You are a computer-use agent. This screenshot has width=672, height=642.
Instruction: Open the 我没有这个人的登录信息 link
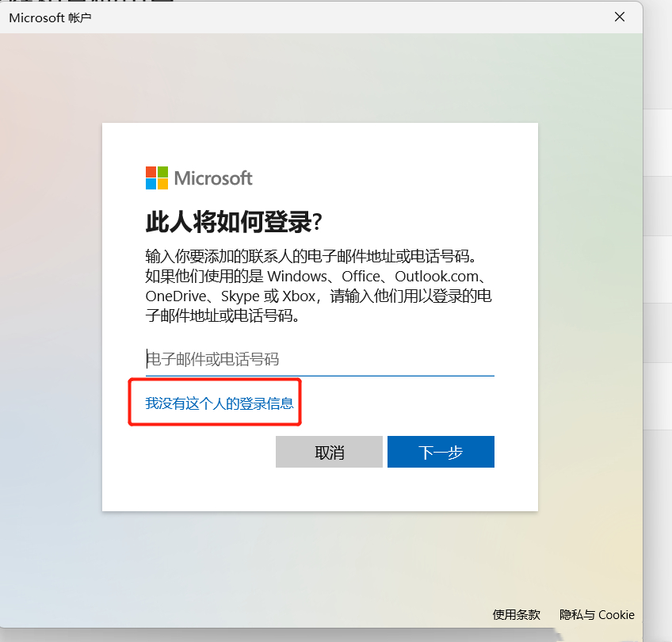219,403
